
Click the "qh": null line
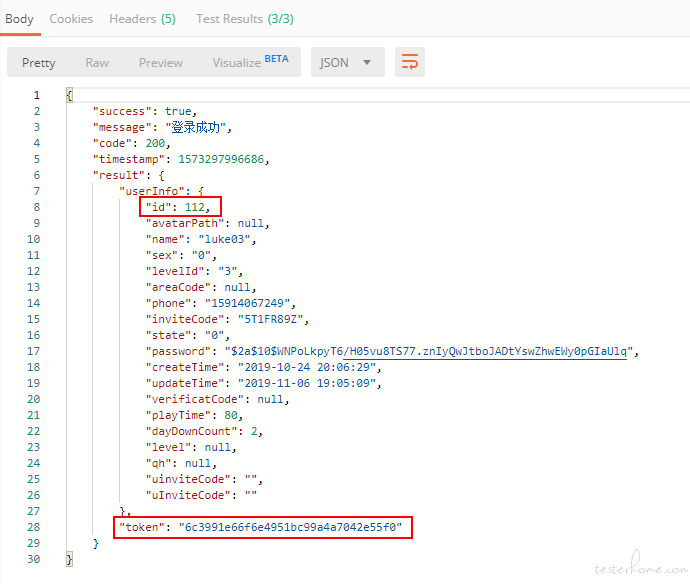[181, 463]
